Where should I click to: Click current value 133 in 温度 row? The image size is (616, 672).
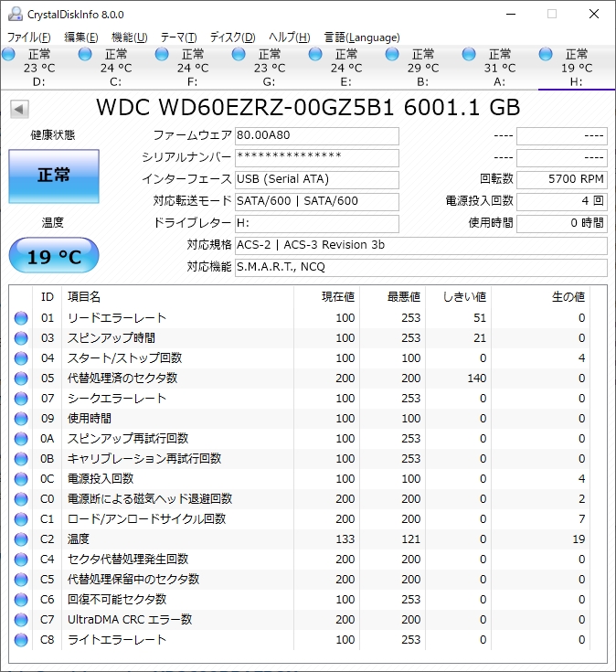point(345,539)
